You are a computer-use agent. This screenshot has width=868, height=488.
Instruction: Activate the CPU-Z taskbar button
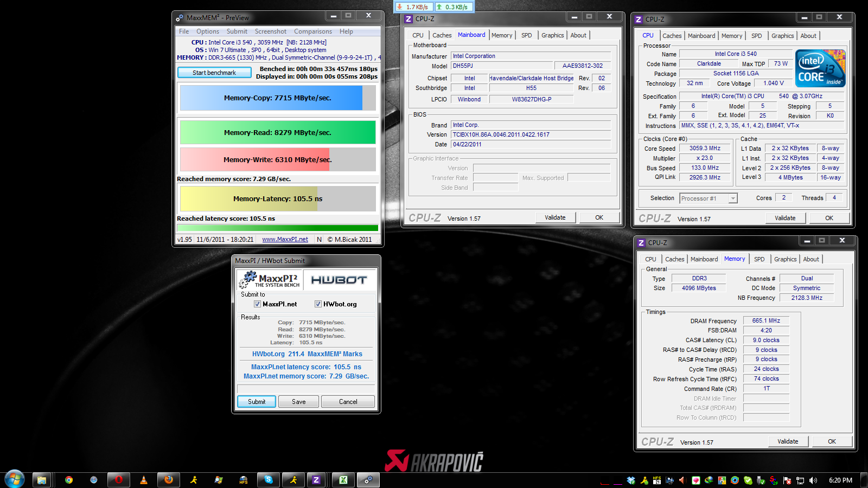(x=316, y=480)
